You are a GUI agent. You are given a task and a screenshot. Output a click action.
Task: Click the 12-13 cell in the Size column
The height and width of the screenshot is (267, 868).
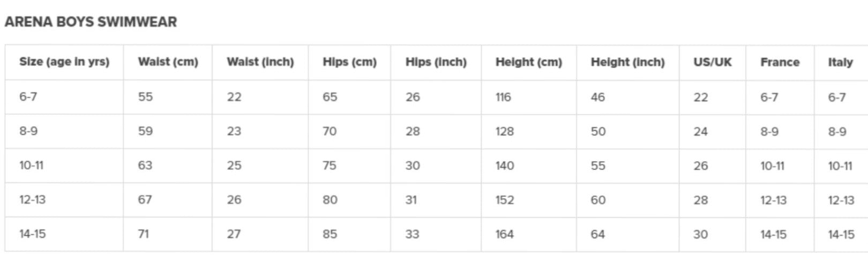pyautogui.click(x=32, y=200)
